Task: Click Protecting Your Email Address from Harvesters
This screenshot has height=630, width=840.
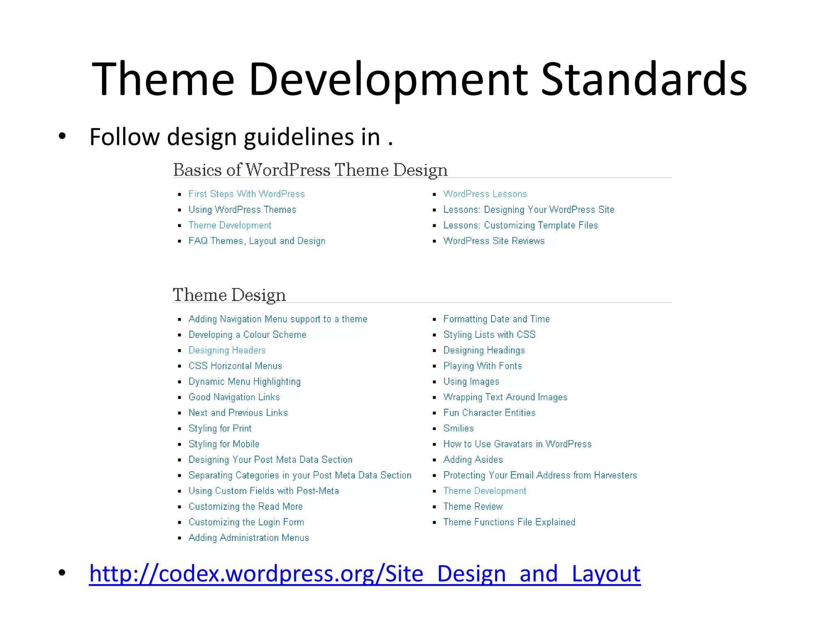Action: click(x=540, y=475)
